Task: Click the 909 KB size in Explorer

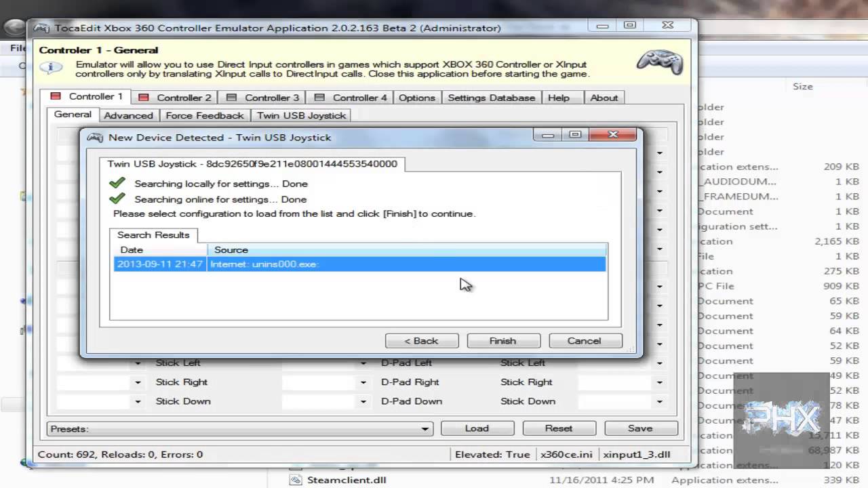Action: coord(842,286)
